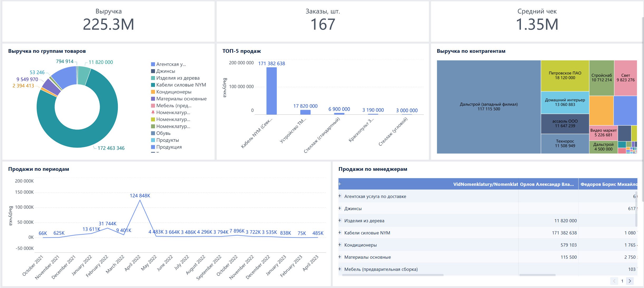Image resolution: width=644 pixels, height=288 pixels.
Task: Click the Мебель (пред... legend swatch
Action: (x=153, y=106)
